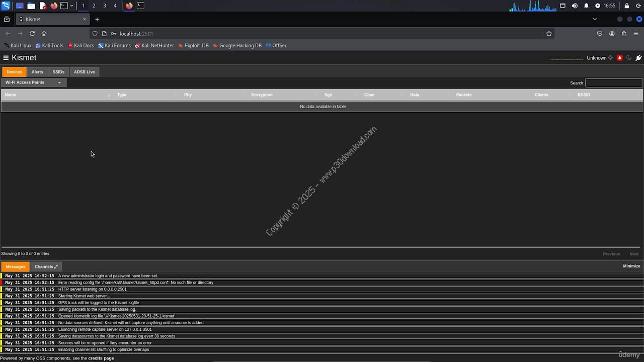List all tabs chevron
644x362 pixels.
[594, 20]
